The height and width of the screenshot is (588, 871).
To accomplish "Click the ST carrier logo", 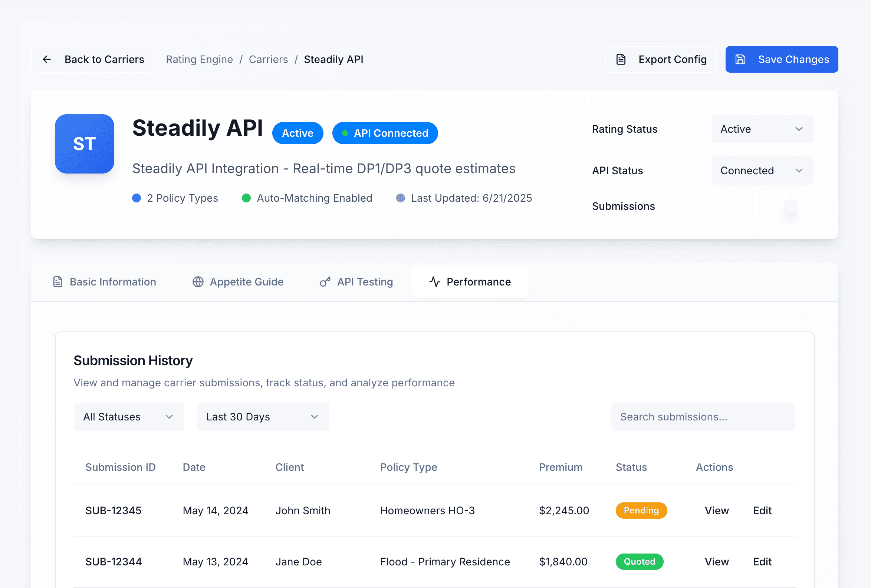I will point(84,144).
